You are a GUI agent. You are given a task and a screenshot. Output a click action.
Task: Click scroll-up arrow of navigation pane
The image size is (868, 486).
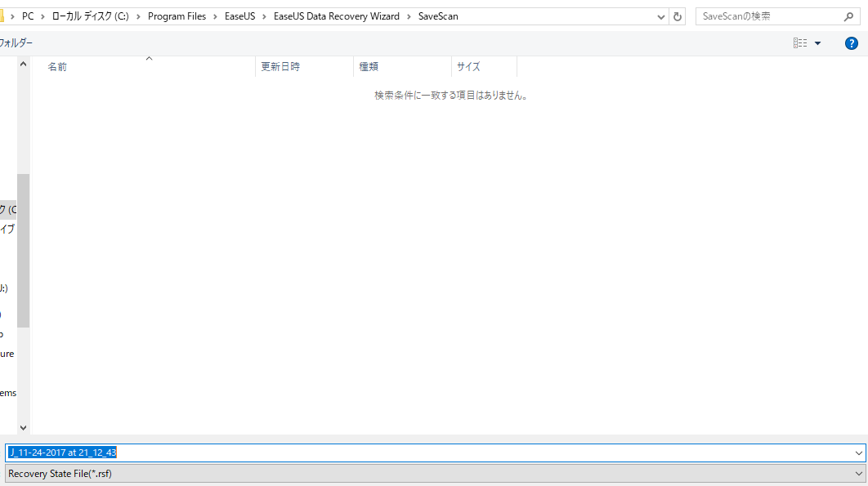[23, 64]
